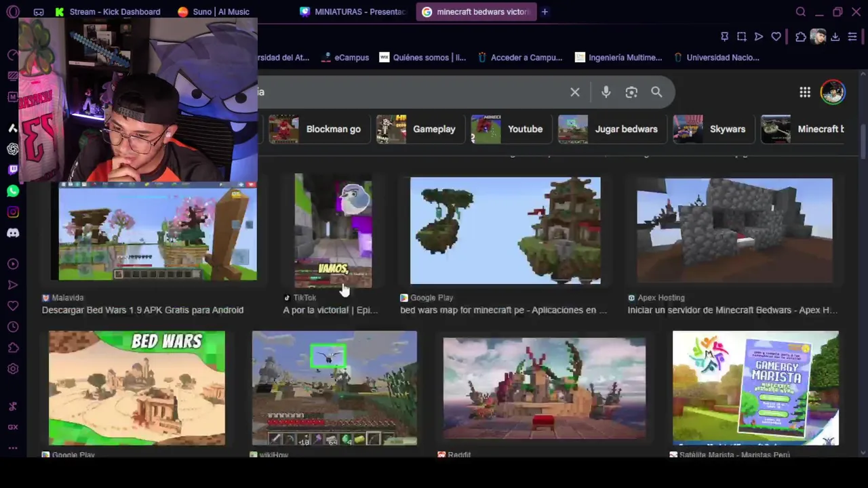Open the GX Corner sidebar icon

click(x=12, y=427)
